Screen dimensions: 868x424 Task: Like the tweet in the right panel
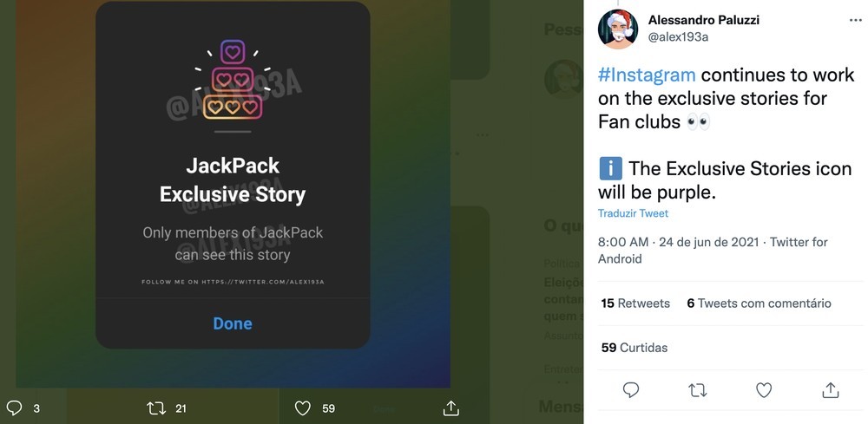(764, 390)
